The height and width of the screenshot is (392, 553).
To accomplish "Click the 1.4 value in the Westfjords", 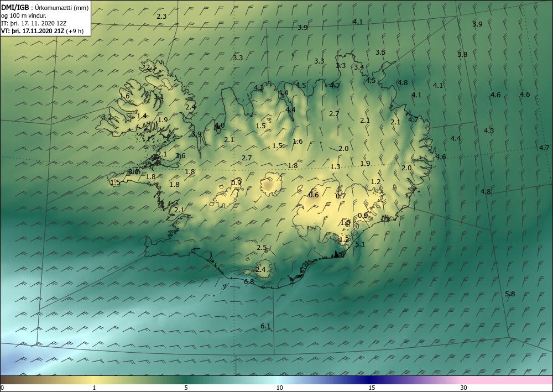I will click(x=142, y=116).
